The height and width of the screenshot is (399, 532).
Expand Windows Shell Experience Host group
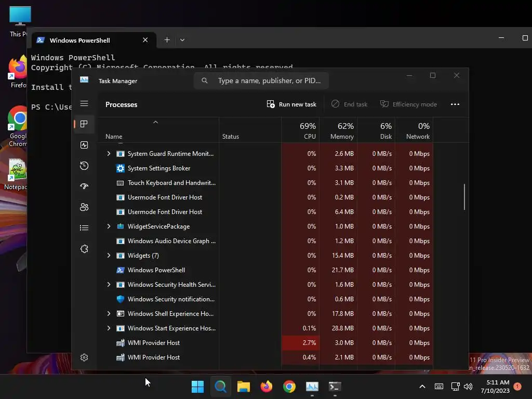point(109,314)
